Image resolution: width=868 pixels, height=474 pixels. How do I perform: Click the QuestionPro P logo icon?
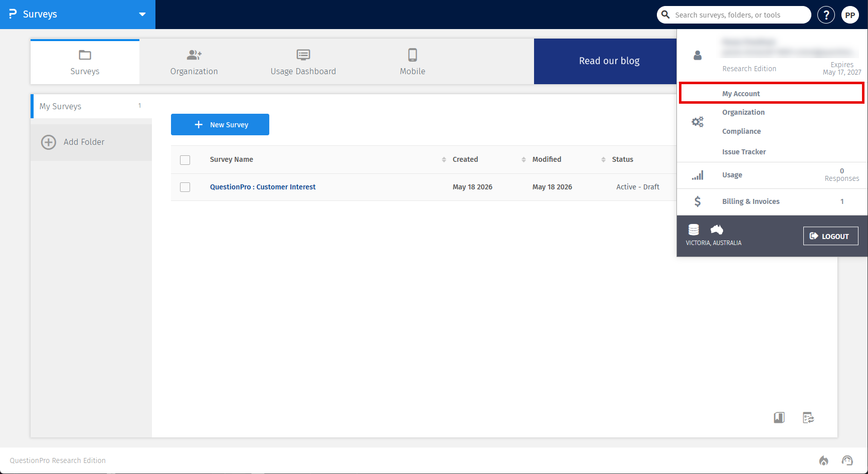pyautogui.click(x=13, y=14)
